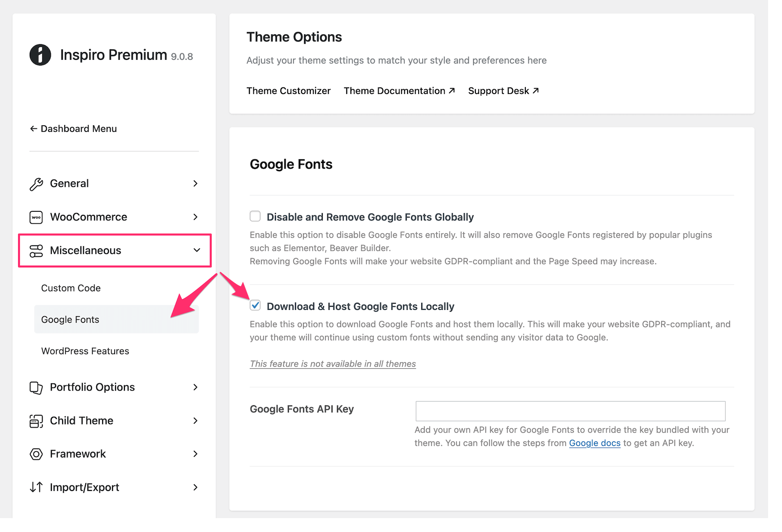Click the Framework hexagon icon
The width and height of the screenshot is (782, 532).
coord(36,454)
